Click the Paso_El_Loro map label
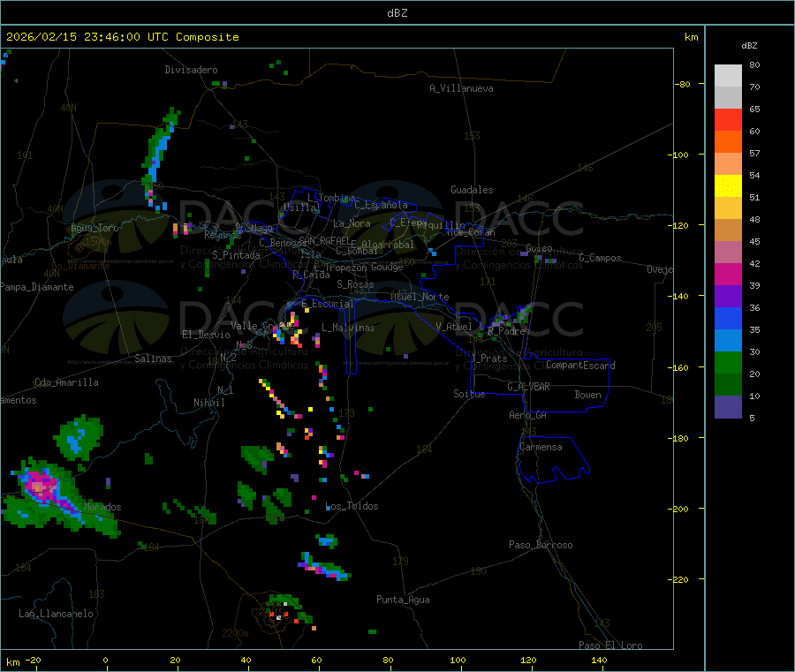Image resolution: width=795 pixels, height=672 pixels. pos(610,646)
